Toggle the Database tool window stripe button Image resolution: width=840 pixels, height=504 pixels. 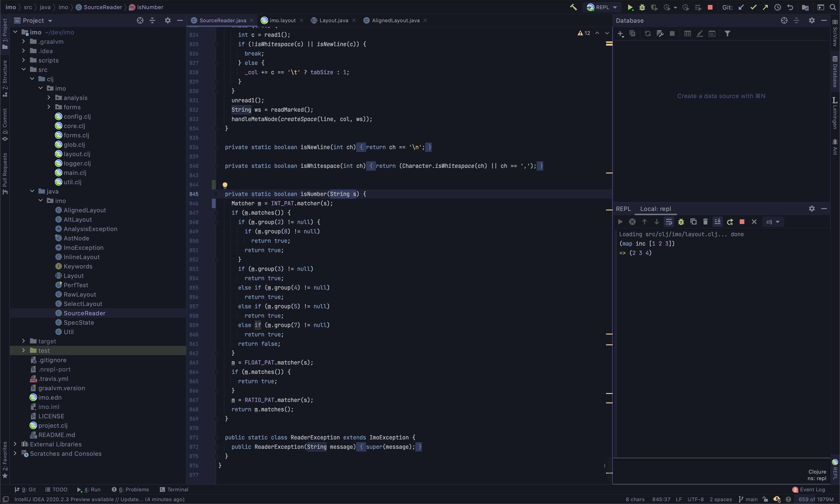tap(835, 72)
